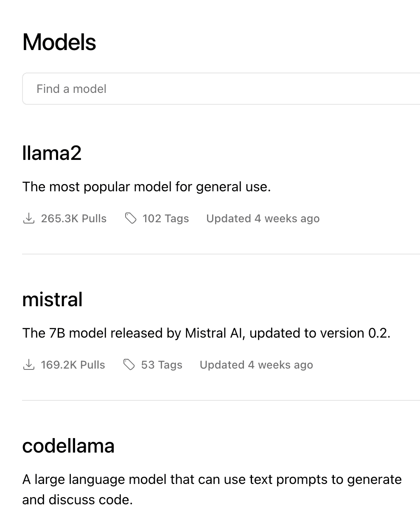The image size is (420, 520).
Task: Click mistral's Updated 4 weeks ago text
Action: pyautogui.click(x=256, y=365)
